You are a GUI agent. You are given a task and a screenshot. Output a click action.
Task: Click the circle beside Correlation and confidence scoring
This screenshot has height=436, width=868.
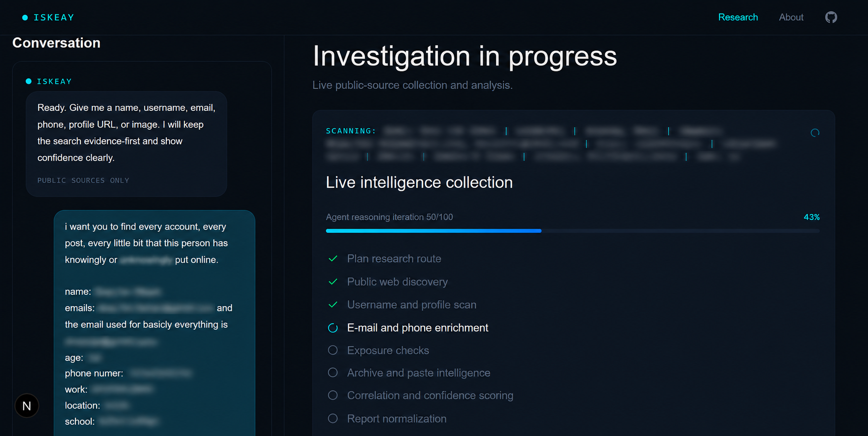click(x=333, y=395)
